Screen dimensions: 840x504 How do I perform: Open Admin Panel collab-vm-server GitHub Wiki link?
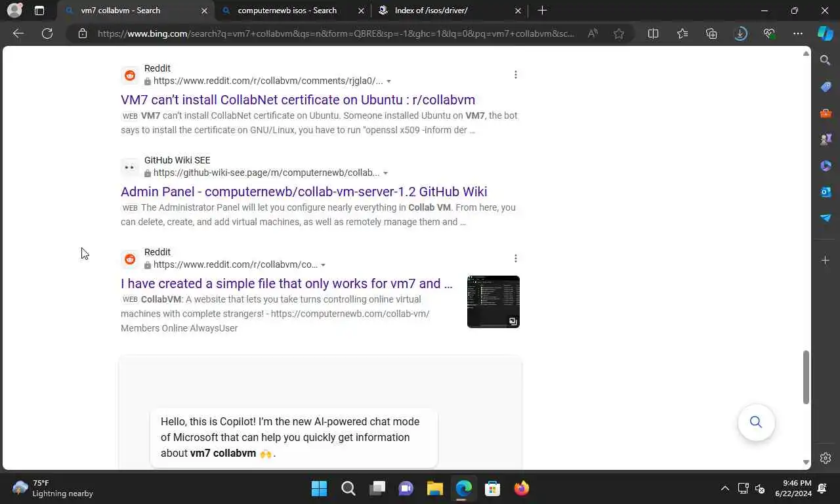[304, 192]
